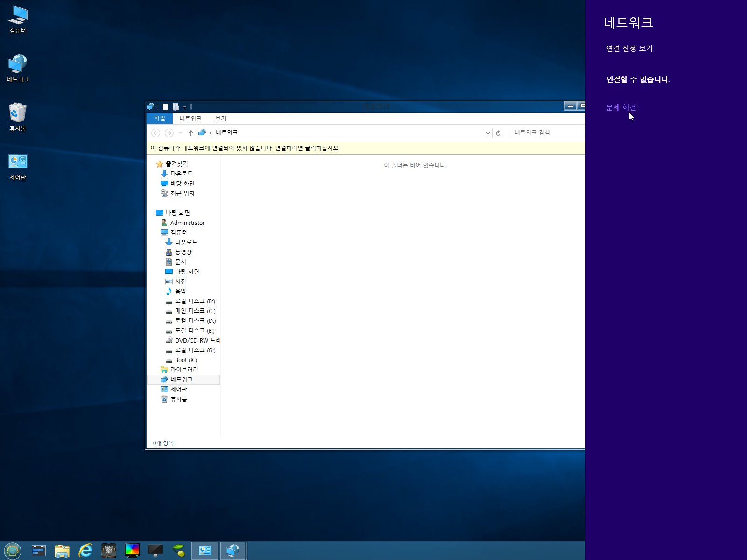
Task: Switch to the Control Panel taskbar window
Action: 205,551
